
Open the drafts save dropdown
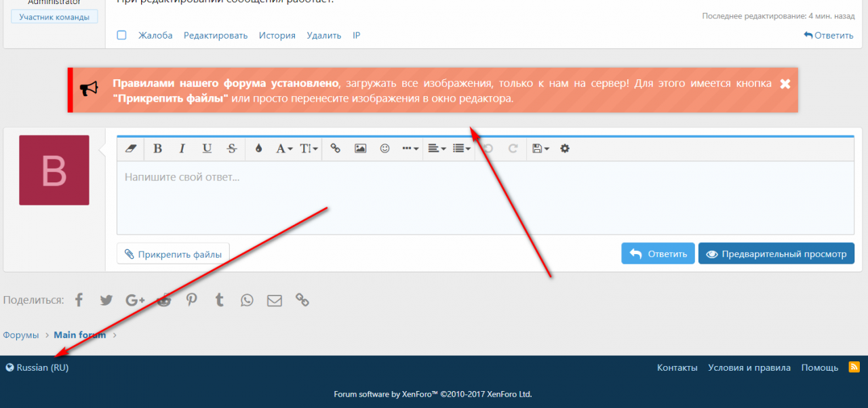pos(540,148)
